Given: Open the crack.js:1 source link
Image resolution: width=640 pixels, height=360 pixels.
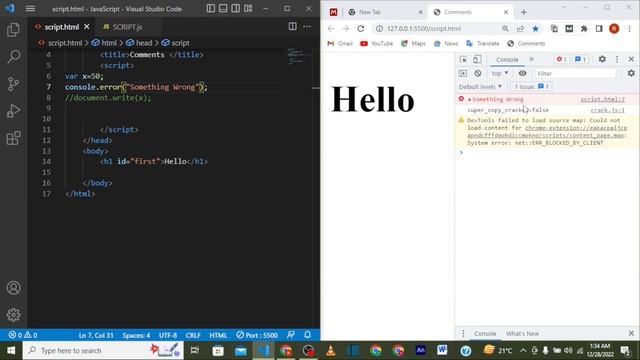Looking at the screenshot, I should 607,110.
